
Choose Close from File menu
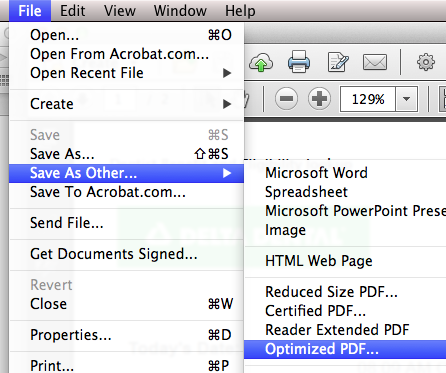[127, 304]
